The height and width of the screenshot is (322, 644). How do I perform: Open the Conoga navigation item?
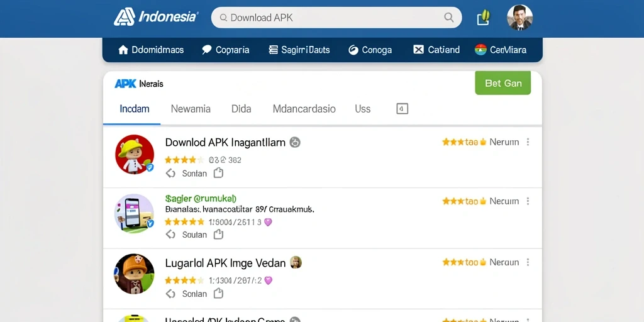click(370, 50)
